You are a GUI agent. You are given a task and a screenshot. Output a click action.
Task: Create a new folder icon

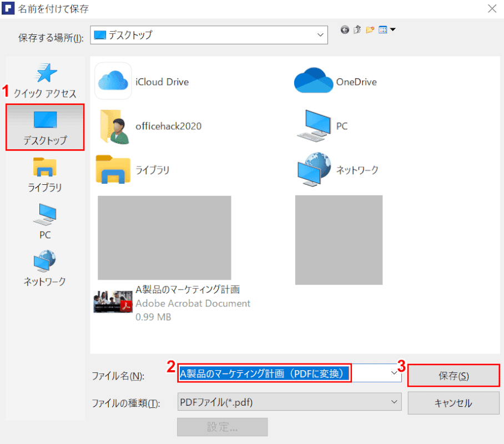[370, 30]
